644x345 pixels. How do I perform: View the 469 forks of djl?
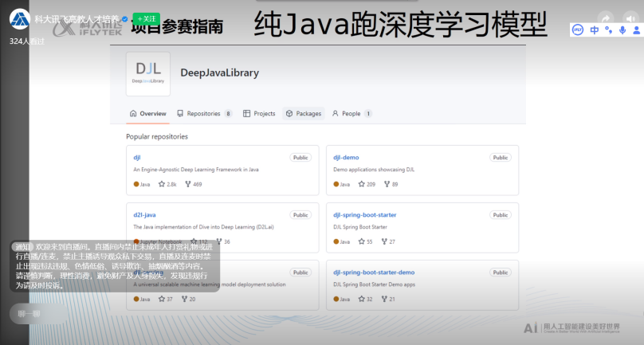click(194, 184)
